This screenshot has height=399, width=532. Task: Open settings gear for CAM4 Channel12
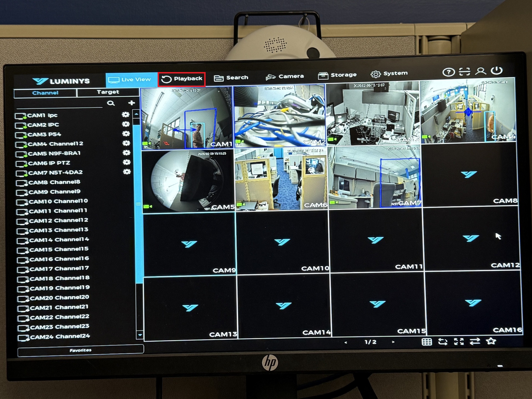point(126,143)
